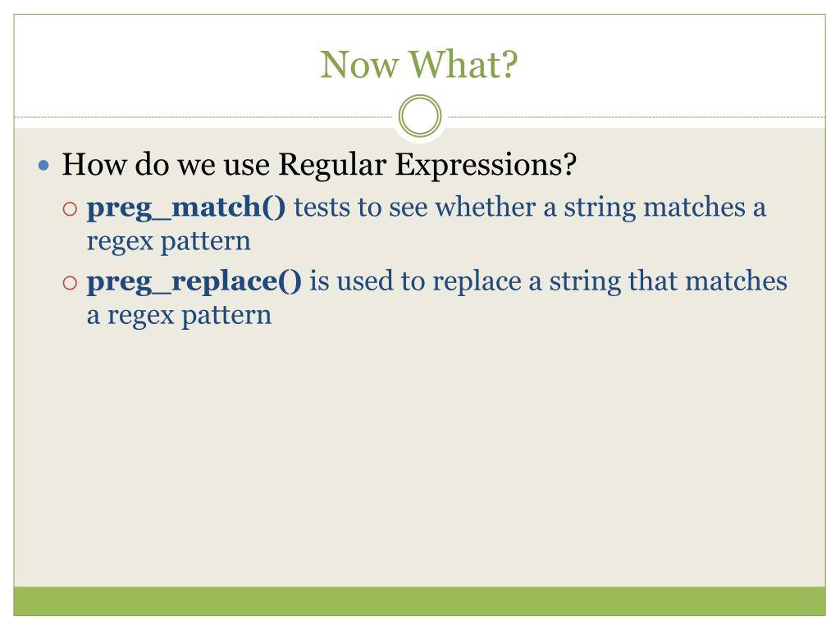Select the bold 'preg_replace()' text
This screenshot has width=840, height=630.
(x=194, y=281)
